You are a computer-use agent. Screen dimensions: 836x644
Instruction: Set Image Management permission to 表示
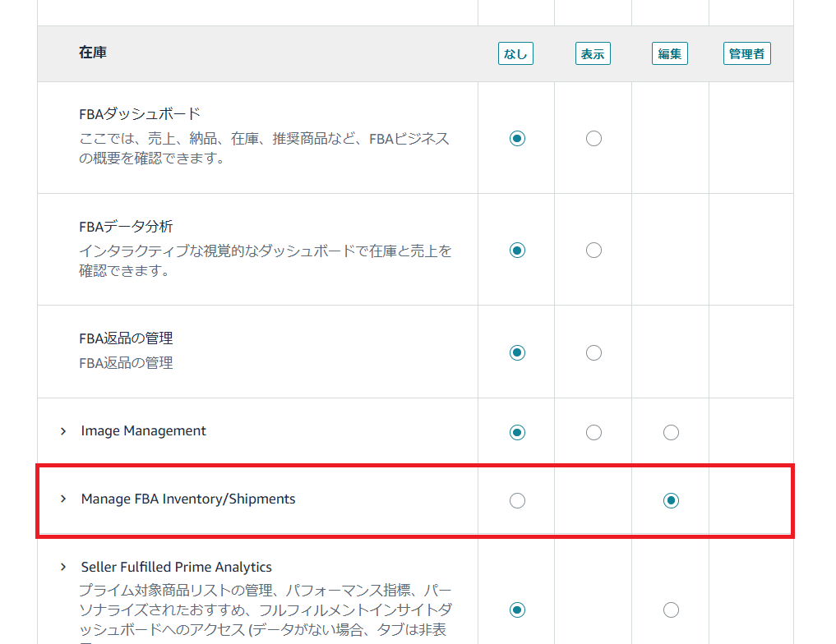[594, 432]
